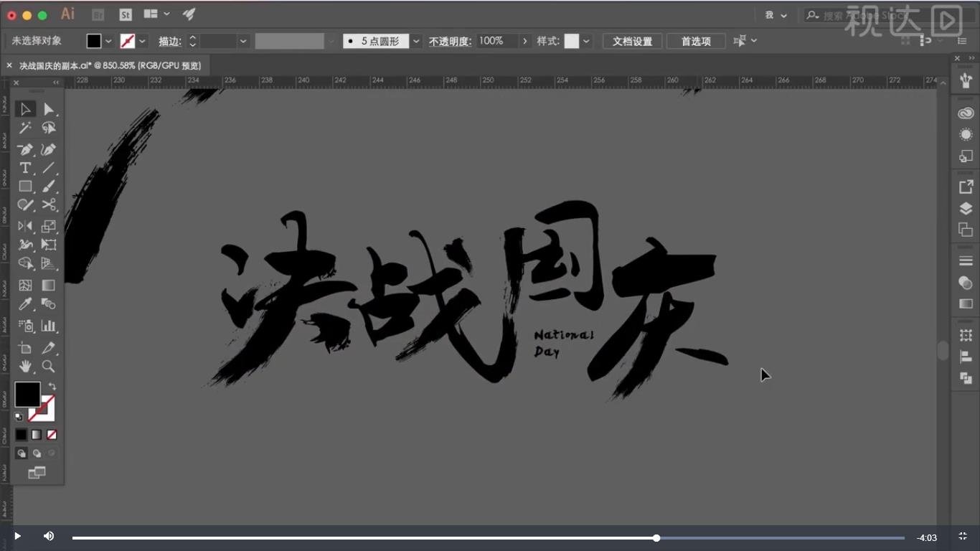Choose the Perspective Grid tool
Viewport: 980px width, 551px height.
[x=48, y=263]
